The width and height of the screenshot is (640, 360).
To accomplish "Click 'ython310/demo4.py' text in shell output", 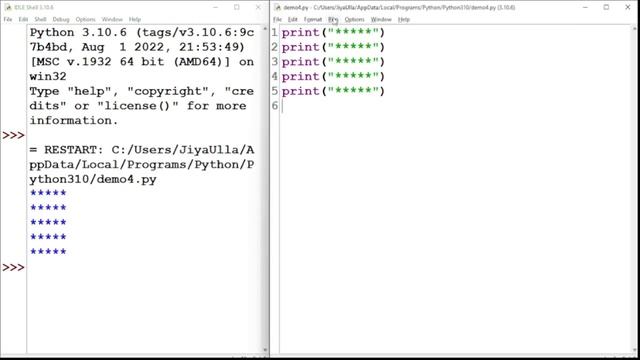I will pyautogui.click(x=93, y=179).
